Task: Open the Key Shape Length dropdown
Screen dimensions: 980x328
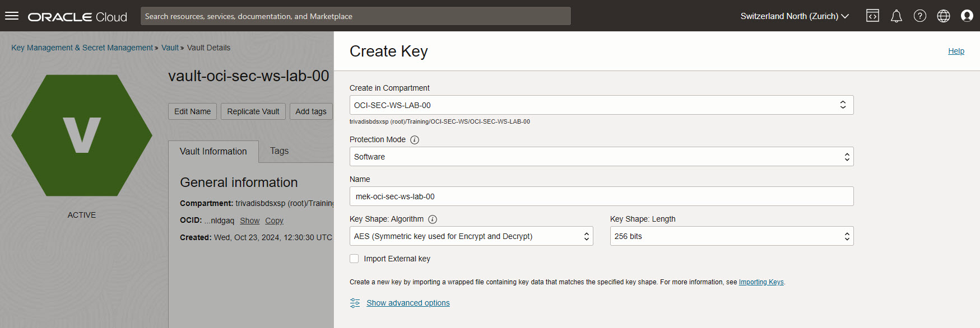Action: 732,236
